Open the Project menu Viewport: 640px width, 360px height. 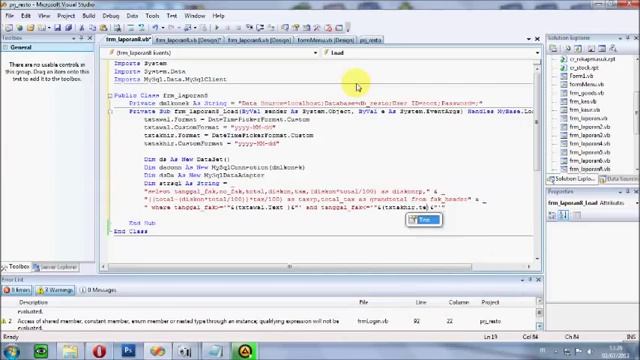click(x=66, y=16)
